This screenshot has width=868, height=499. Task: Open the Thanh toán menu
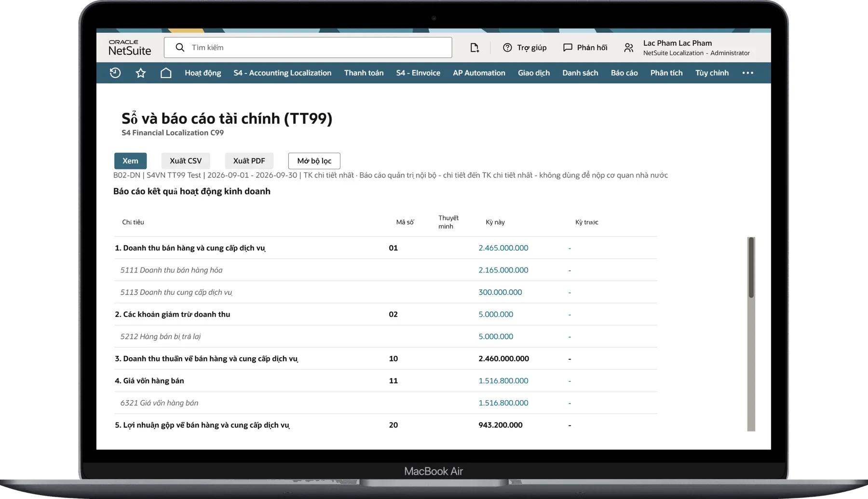pyautogui.click(x=364, y=73)
